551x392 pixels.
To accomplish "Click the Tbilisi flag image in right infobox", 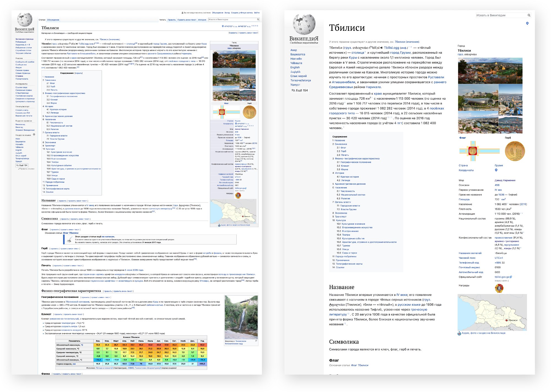I will coord(479,151).
